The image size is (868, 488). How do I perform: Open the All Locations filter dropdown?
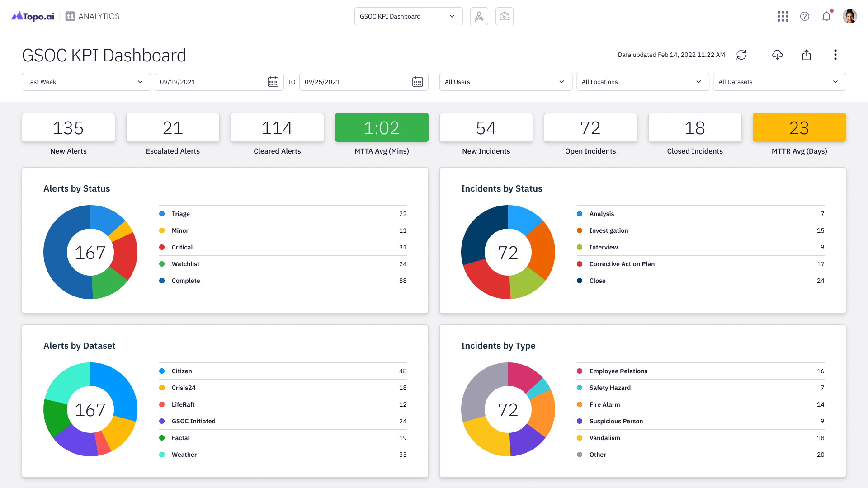[642, 82]
